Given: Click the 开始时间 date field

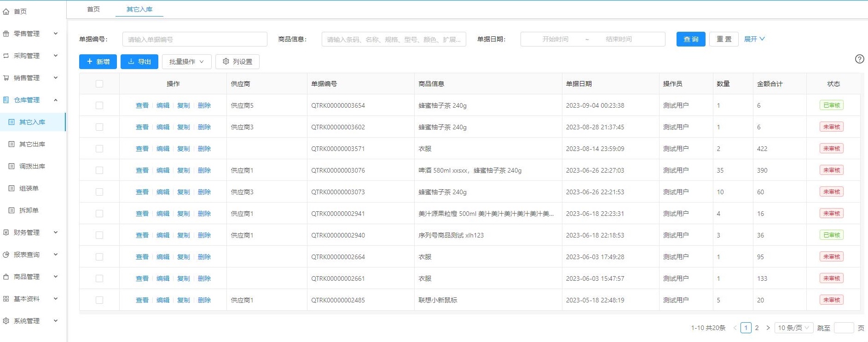Looking at the screenshot, I should tap(555, 39).
